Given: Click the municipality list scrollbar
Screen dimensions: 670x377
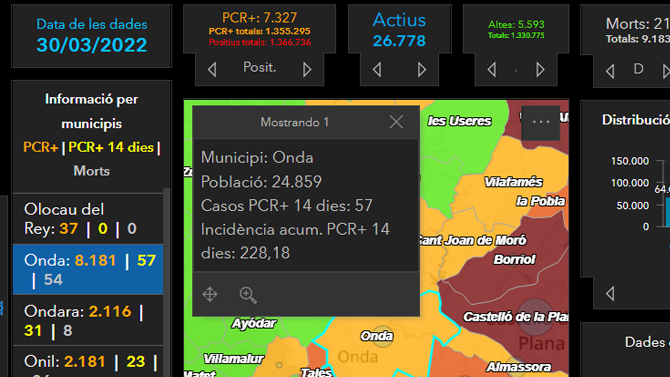Looking at the screenshot, I should tap(167, 282).
